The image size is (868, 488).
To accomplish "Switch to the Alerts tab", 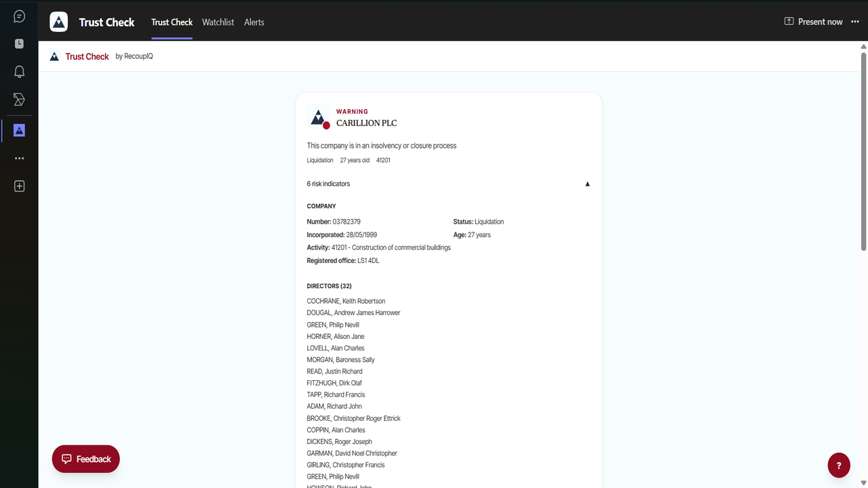I will (x=254, y=22).
